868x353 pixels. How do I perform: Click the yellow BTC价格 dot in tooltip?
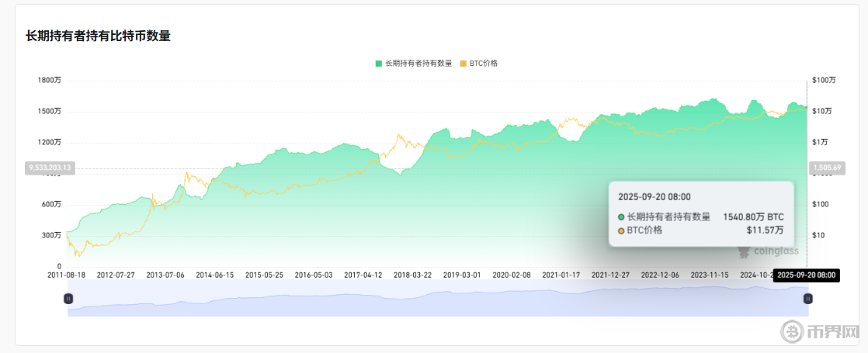click(621, 230)
